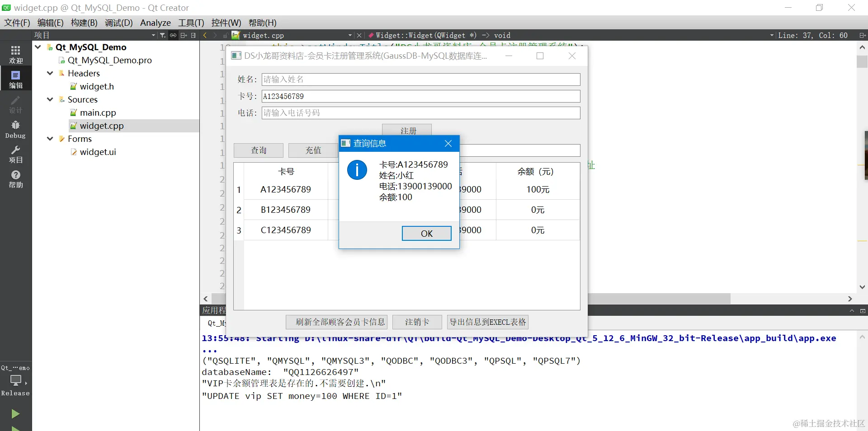Click the 注册 register button
The height and width of the screenshot is (431, 868).
(407, 130)
